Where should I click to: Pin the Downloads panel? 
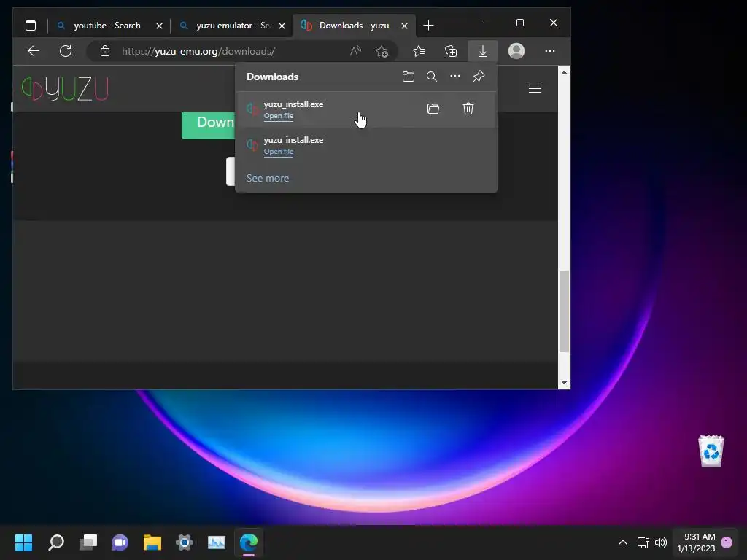[479, 76]
